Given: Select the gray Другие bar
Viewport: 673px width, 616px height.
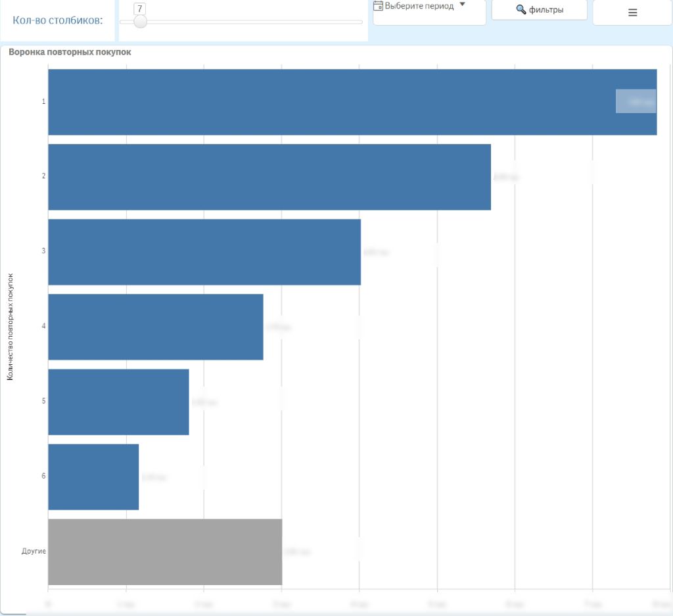Looking at the screenshot, I should [x=165, y=552].
